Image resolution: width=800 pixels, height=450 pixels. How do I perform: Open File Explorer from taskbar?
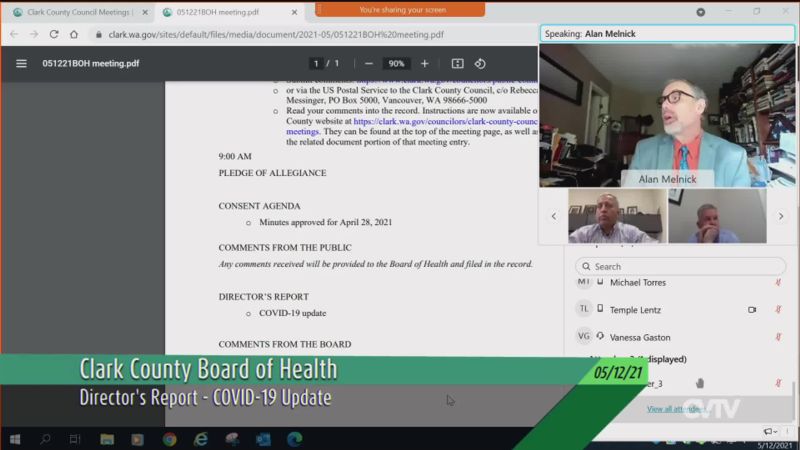[107, 439]
